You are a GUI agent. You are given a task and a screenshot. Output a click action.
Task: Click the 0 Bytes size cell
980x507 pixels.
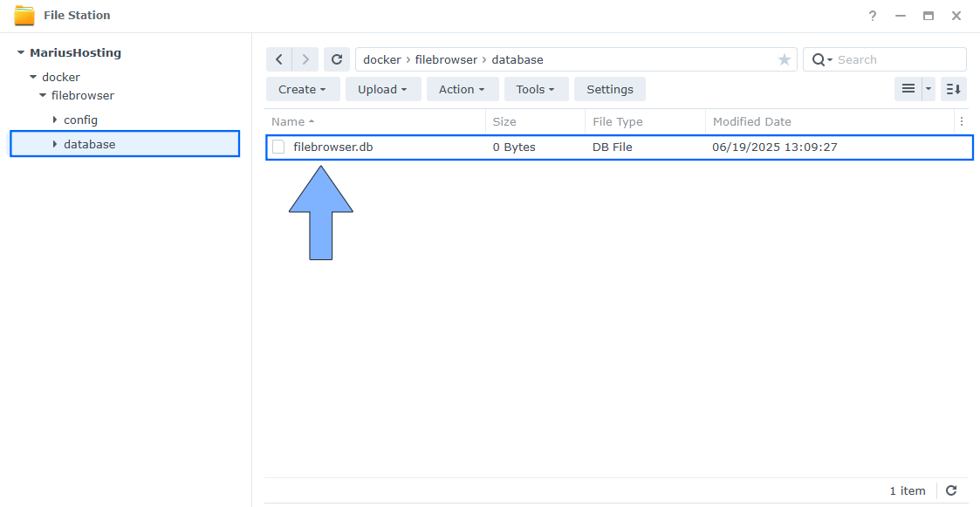tap(514, 147)
